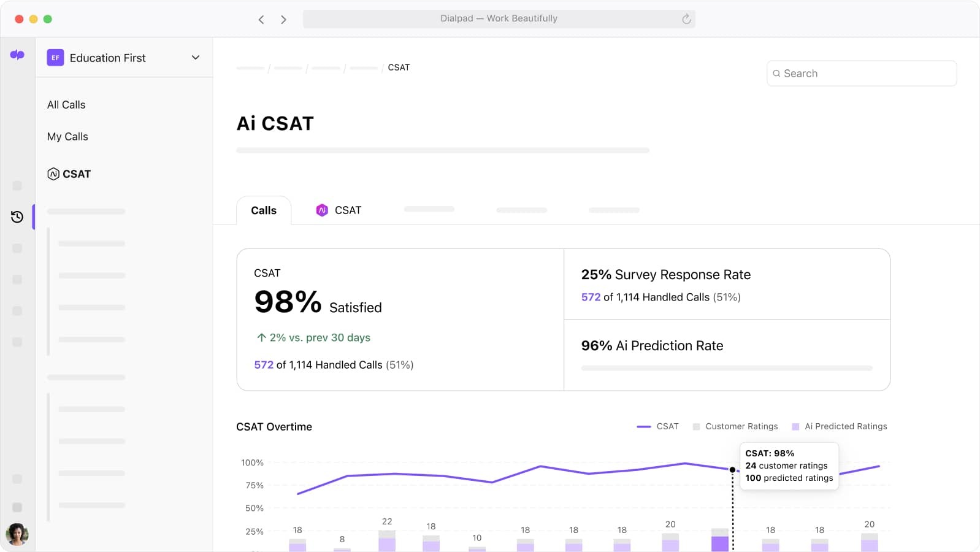Click the user profile photo thumbnail
The width and height of the screenshot is (980, 552).
(x=17, y=535)
